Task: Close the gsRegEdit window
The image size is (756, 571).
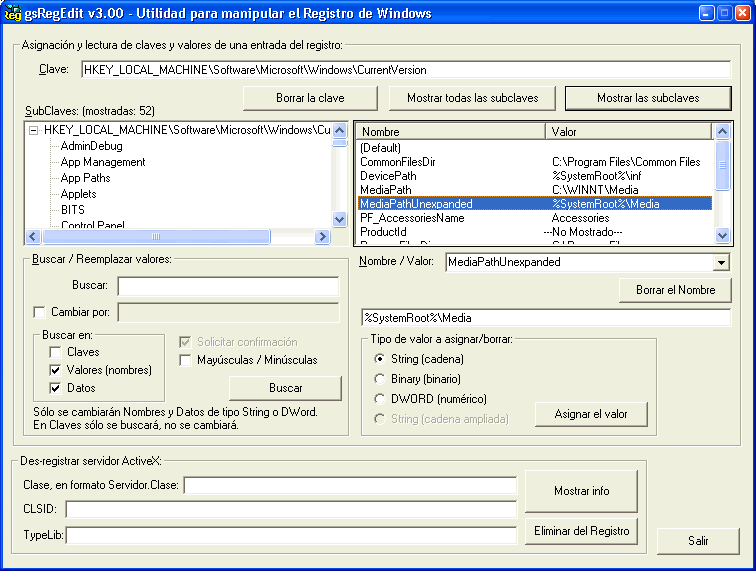Action: (x=742, y=13)
